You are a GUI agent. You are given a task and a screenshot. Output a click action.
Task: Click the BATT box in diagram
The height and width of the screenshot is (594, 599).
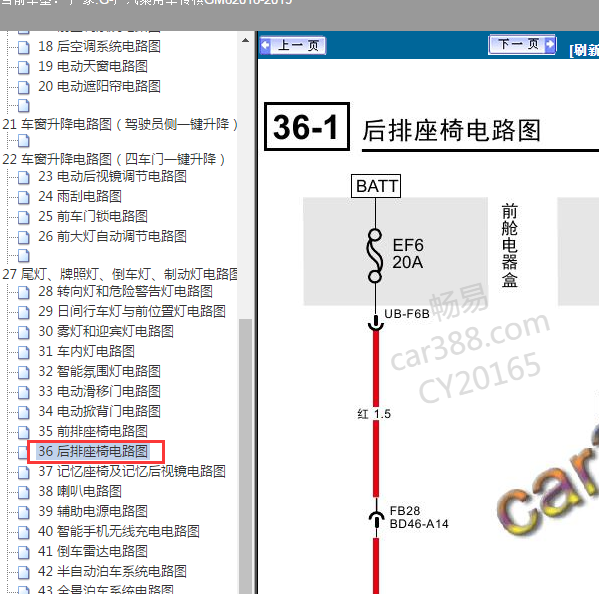pyautogui.click(x=376, y=186)
